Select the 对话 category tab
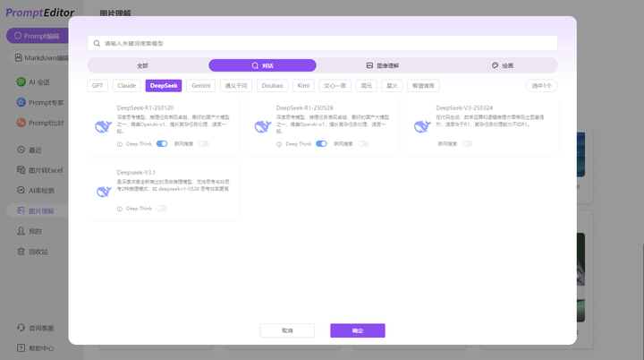This screenshot has height=360, width=644. pos(262,65)
